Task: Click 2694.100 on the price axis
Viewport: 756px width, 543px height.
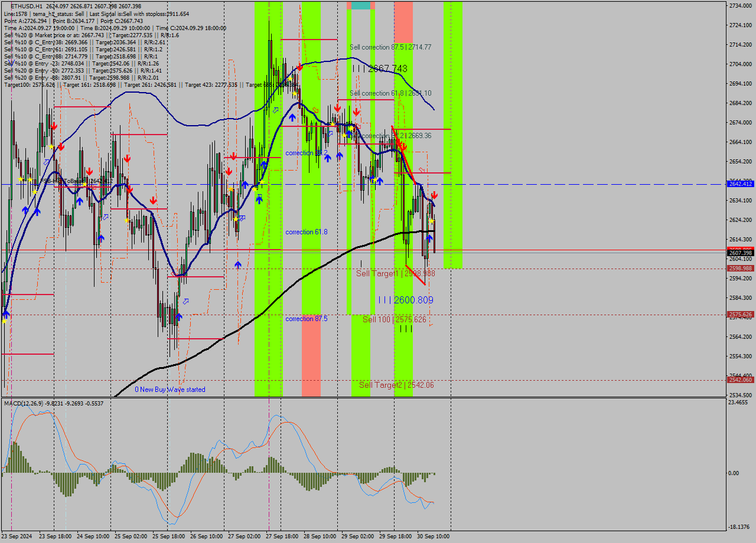Action: 740,83
